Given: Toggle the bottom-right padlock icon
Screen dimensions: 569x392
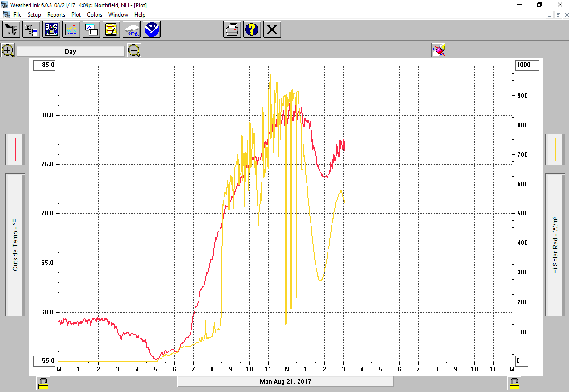Looking at the screenshot, I should point(514,383).
